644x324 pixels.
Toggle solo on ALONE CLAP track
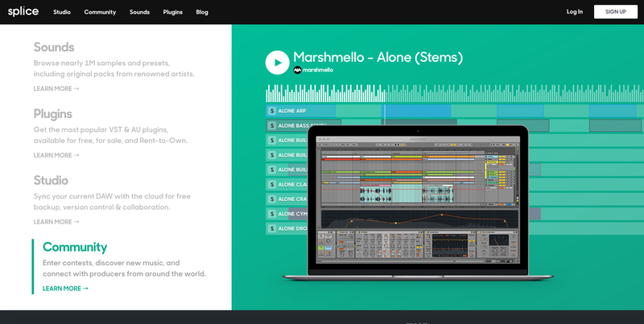(272, 184)
